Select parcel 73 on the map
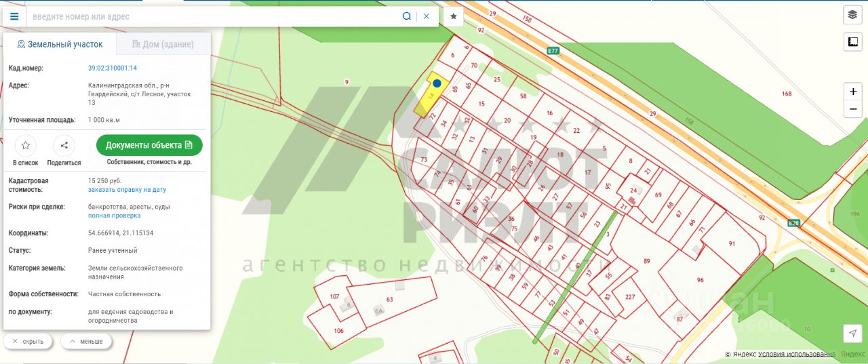868x364 pixels. pos(424,160)
